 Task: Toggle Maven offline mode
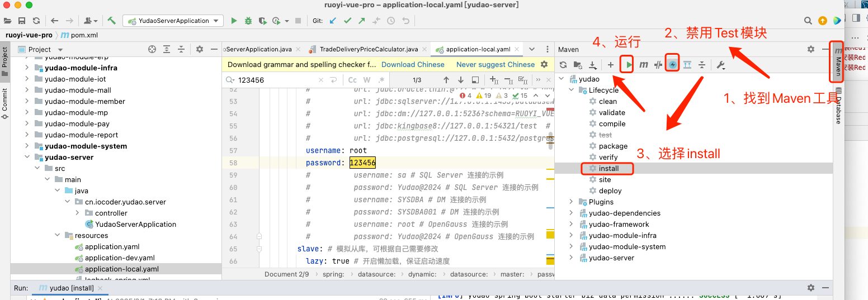(658, 65)
